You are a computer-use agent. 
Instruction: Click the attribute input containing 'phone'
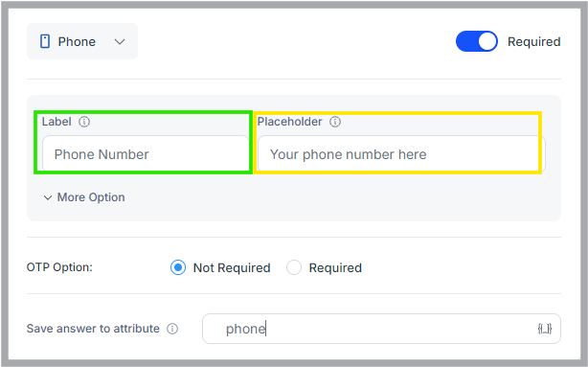point(381,329)
